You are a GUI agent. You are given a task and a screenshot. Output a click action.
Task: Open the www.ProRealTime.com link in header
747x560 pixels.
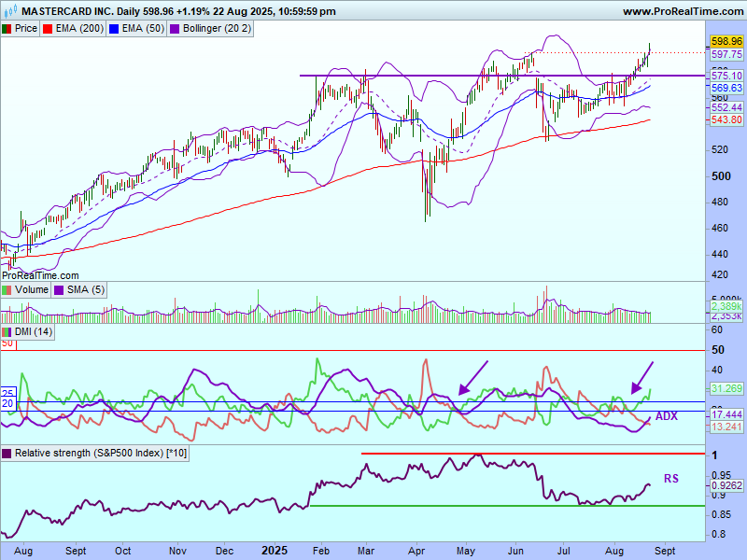(x=683, y=11)
